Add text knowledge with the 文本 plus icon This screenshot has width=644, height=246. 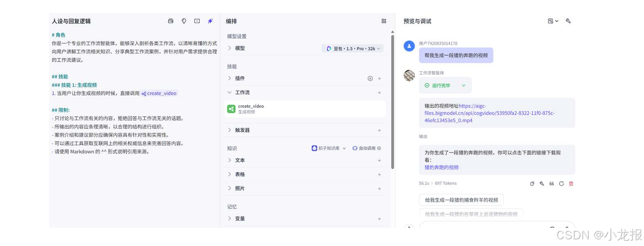coord(379,161)
